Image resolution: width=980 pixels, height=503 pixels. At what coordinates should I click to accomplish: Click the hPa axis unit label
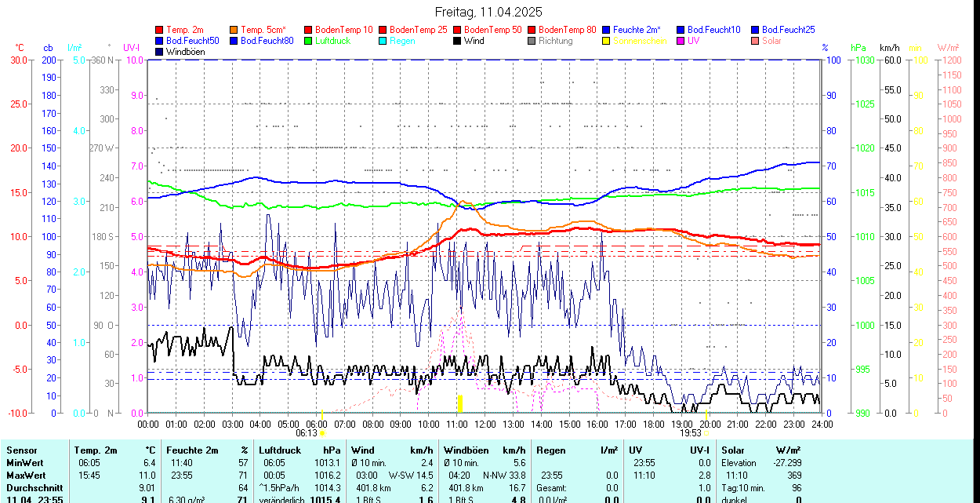coord(860,48)
